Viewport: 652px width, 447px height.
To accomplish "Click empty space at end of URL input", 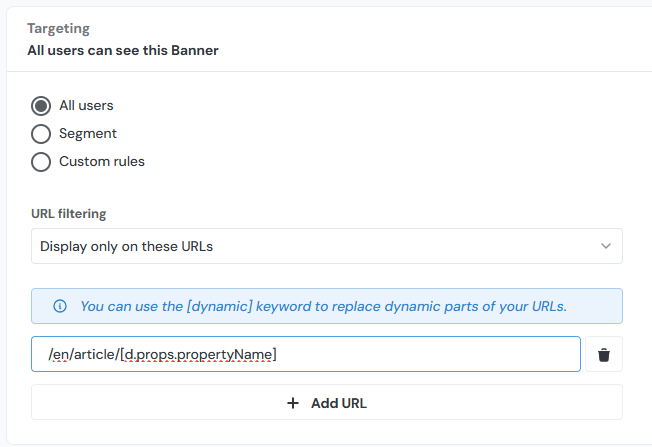I will (450, 354).
